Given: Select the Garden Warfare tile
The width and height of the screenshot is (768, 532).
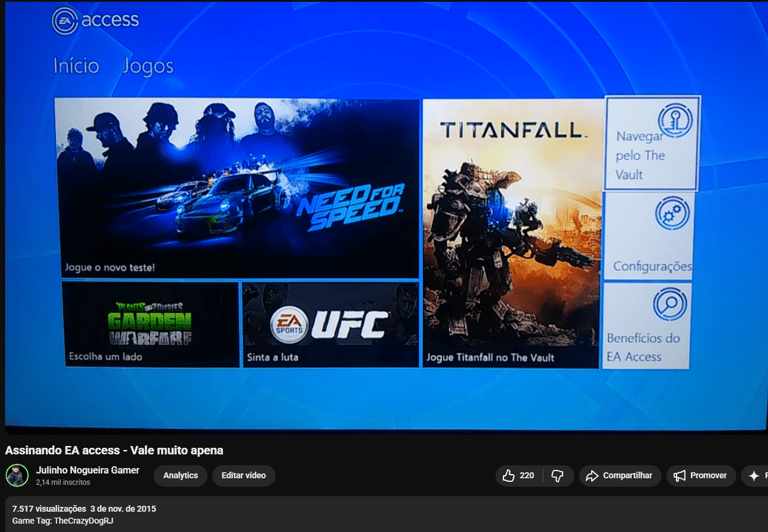Looking at the screenshot, I should tap(151, 324).
